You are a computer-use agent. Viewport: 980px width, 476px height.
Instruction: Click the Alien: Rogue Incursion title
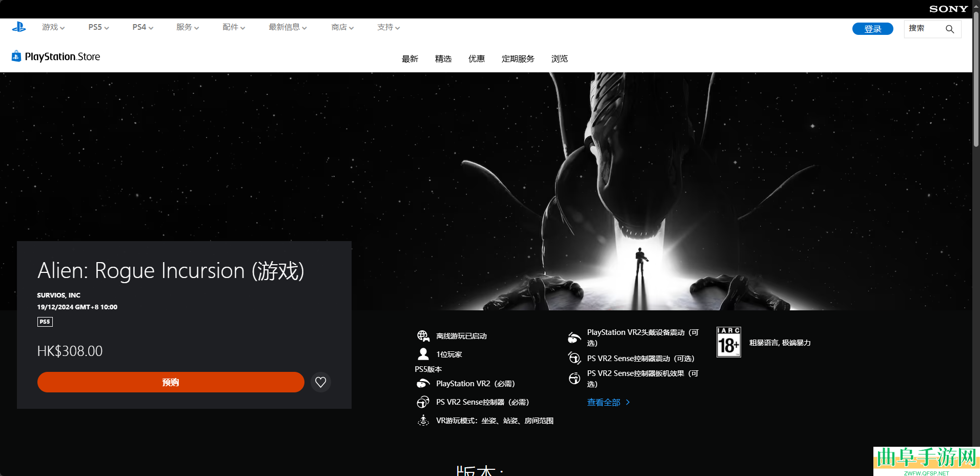(171, 271)
